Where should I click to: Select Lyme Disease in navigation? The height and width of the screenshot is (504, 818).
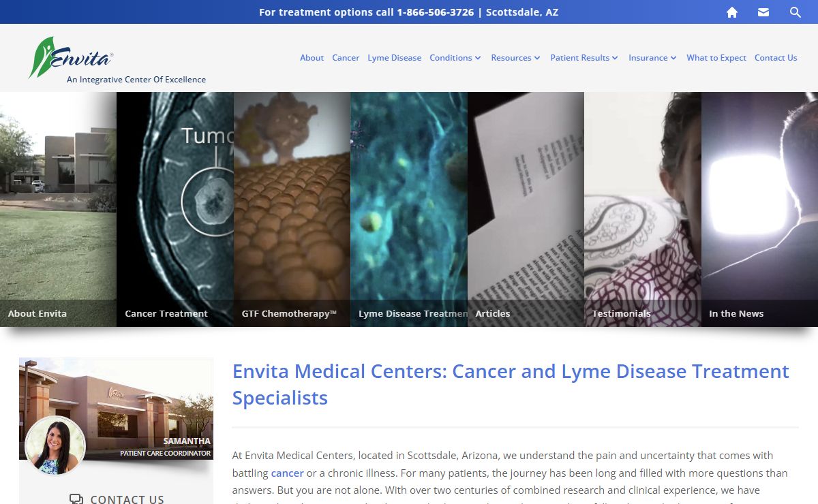tap(394, 58)
